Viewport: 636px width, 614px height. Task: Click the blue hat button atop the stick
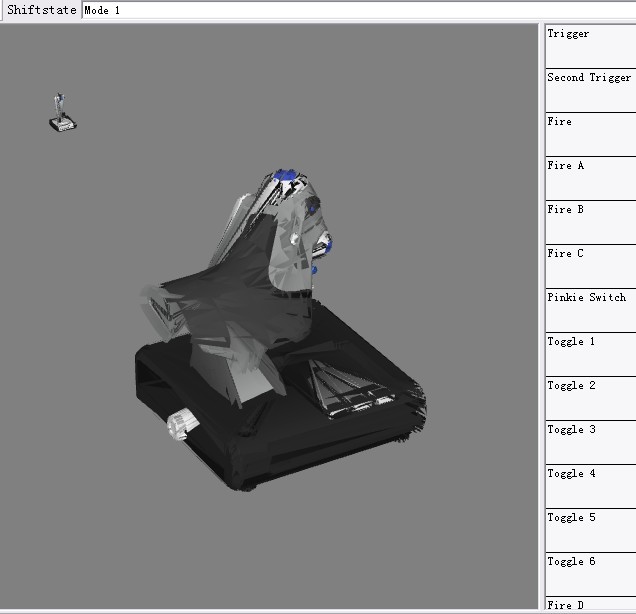click(x=289, y=176)
